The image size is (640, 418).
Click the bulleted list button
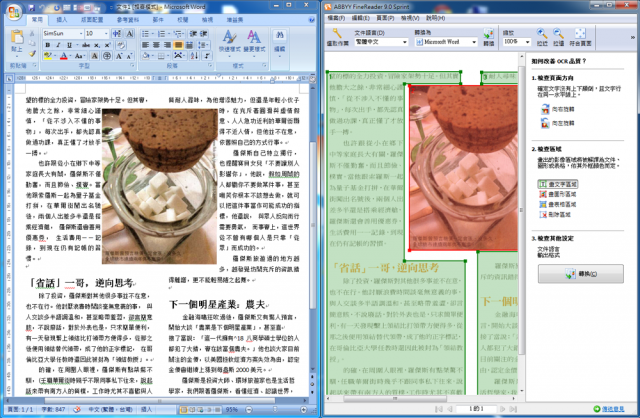[146, 33]
